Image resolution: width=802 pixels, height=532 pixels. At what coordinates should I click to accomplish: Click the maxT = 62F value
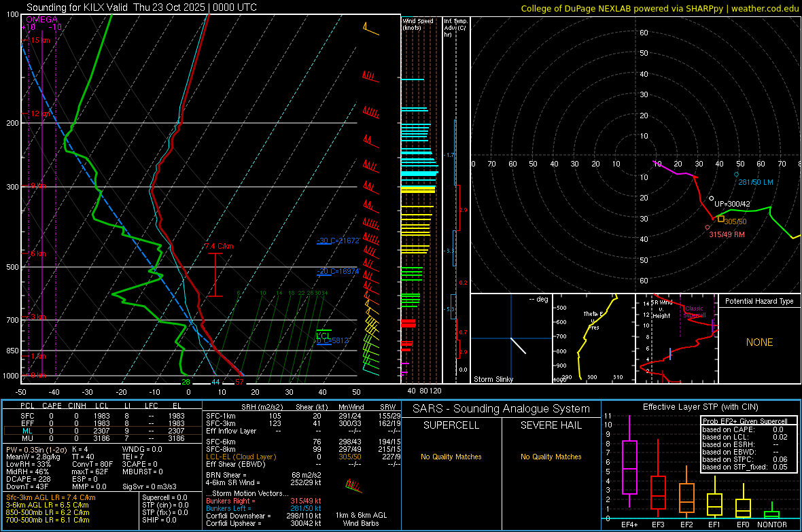tap(90, 472)
